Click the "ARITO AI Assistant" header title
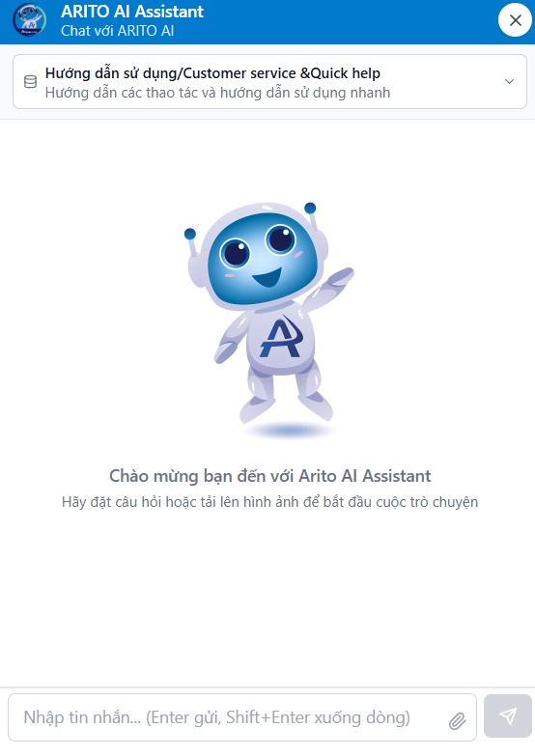535x756 pixels. coord(132,12)
